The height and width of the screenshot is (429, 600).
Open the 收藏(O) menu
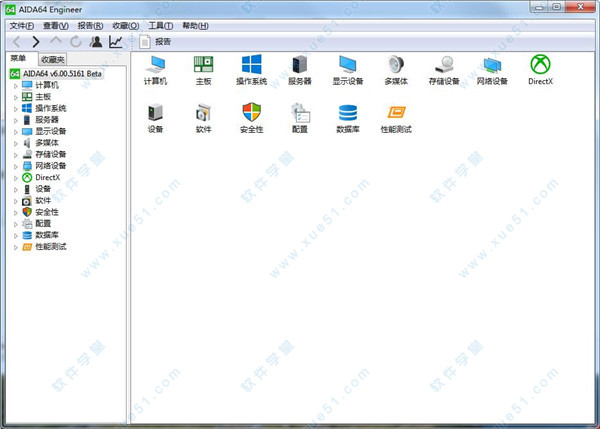(126, 26)
